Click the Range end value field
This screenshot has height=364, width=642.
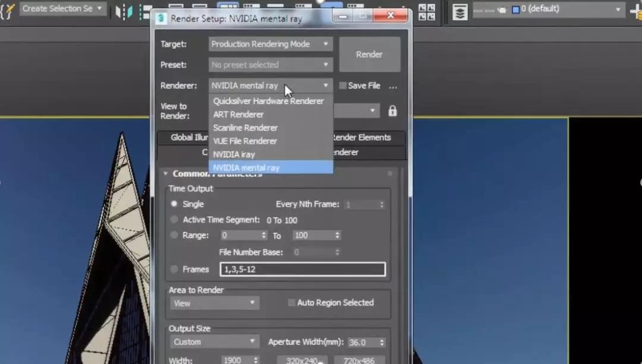[x=313, y=235]
